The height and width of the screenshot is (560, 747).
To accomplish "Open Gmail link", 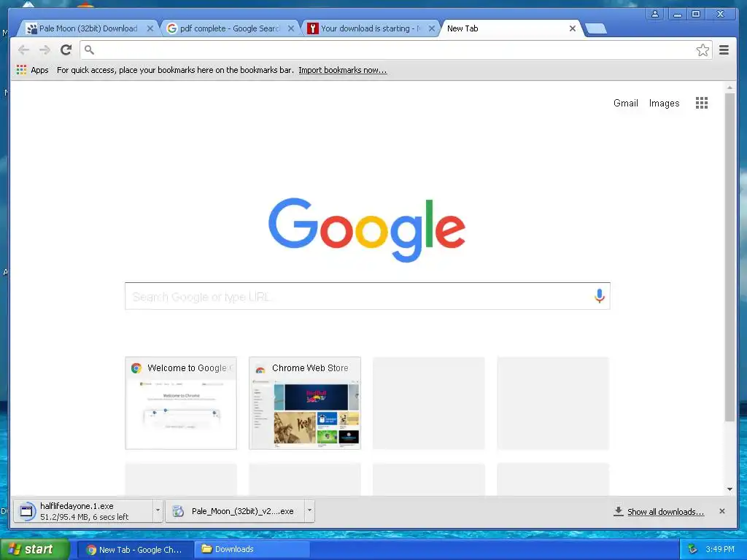I will (x=625, y=104).
